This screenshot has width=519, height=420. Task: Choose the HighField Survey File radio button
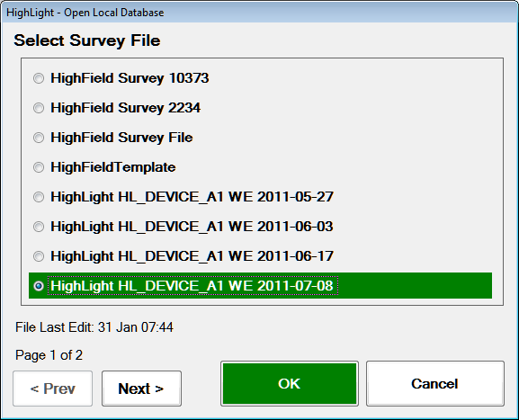point(39,138)
